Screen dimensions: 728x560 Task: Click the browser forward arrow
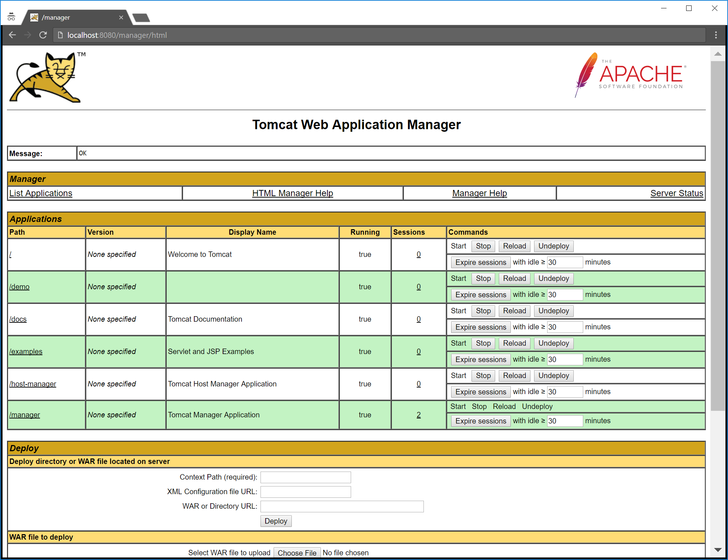tap(28, 35)
